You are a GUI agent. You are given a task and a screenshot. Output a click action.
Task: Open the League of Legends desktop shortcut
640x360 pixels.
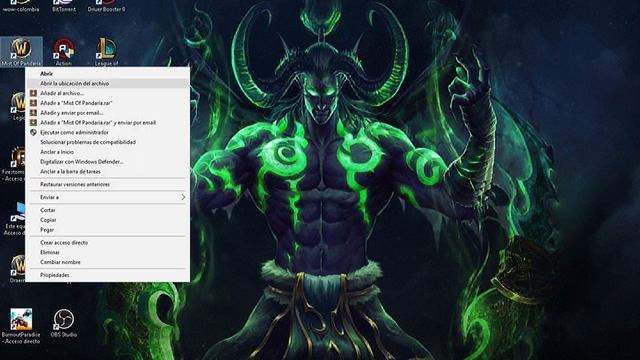[x=106, y=51]
